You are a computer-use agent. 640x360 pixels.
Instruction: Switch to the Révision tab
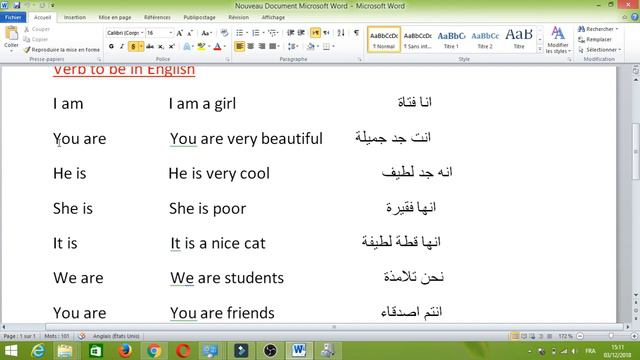[x=238, y=17]
